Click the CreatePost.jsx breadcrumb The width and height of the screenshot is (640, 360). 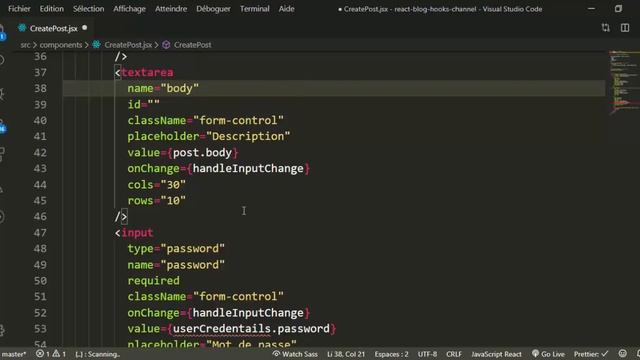pos(128,45)
